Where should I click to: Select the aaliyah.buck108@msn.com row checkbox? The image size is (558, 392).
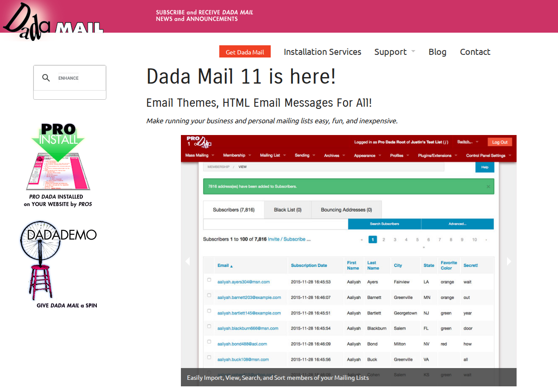[x=209, y=357]
